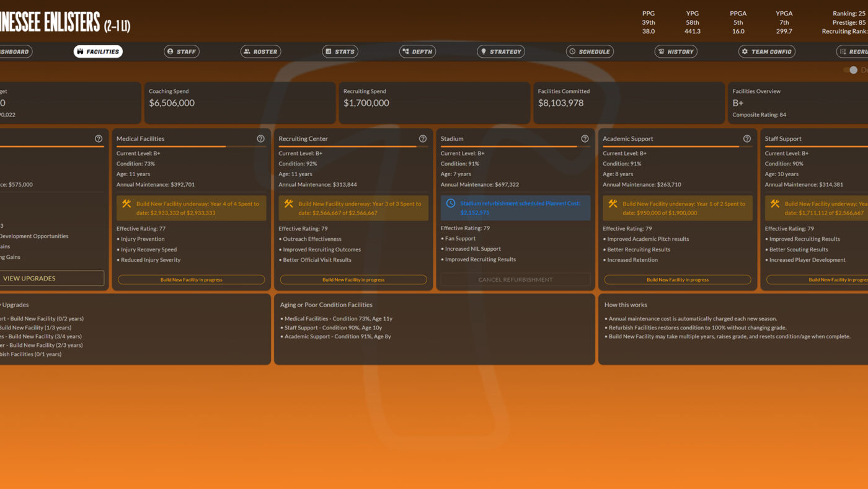This screenshot has height=489, width=868.
Task: Click the Recruiting Center help icon
Action: click(423, 139)
